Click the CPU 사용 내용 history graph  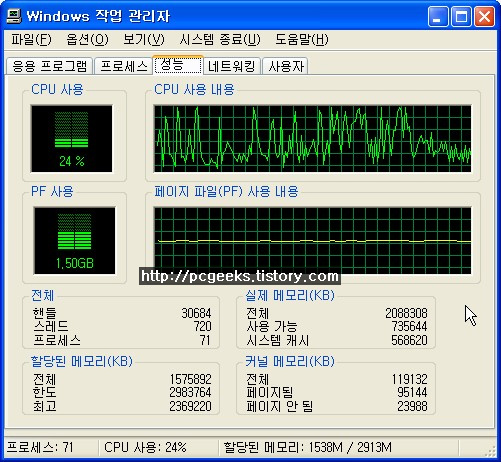click(313, 139)
